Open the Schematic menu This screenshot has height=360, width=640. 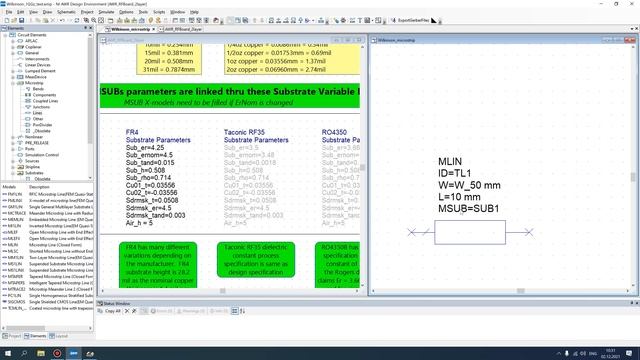(66, 12)
